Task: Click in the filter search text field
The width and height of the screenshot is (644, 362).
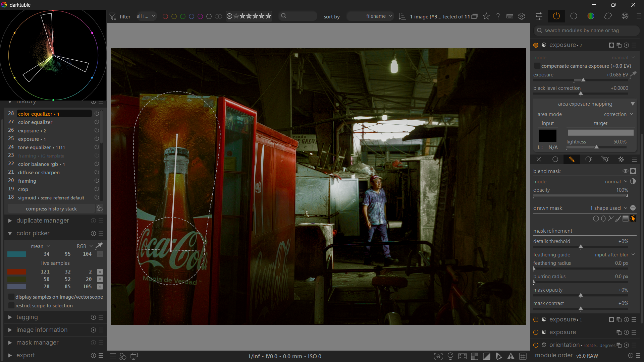Action: (298, 16)
